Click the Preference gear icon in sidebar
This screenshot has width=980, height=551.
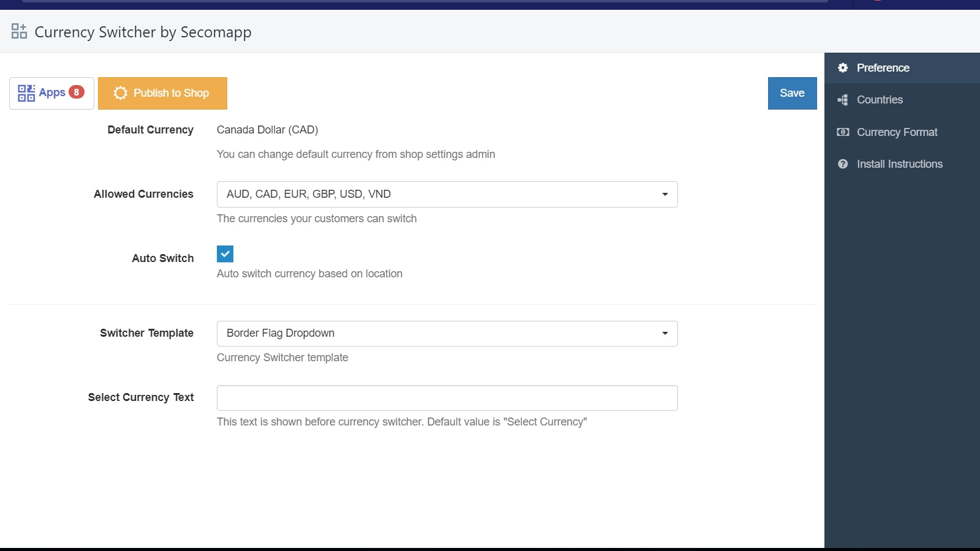[x=843, y=68]
